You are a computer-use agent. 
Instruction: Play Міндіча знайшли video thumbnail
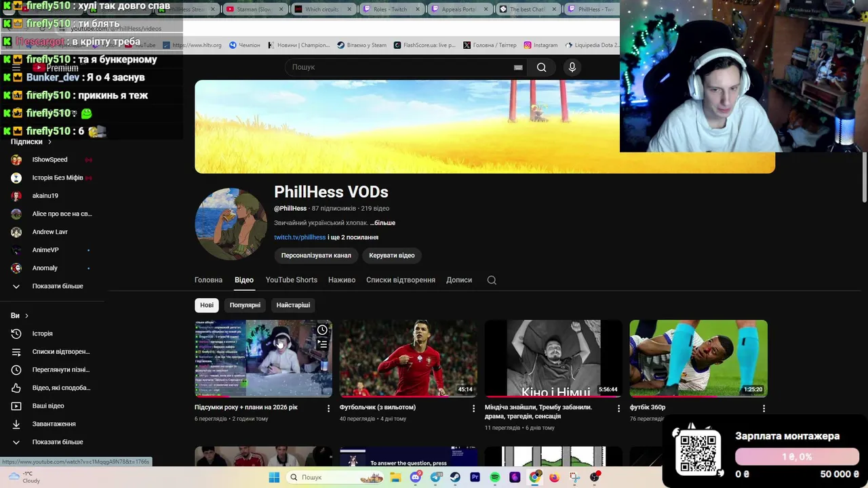tap(553, 359)
